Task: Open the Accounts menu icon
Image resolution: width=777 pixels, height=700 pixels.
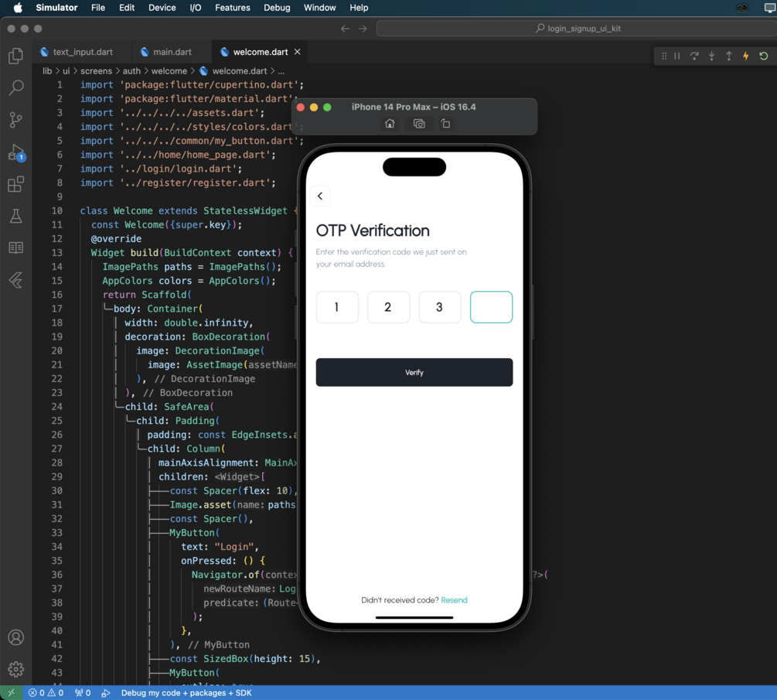Action: pyautogui.click(x=16, y=637)
